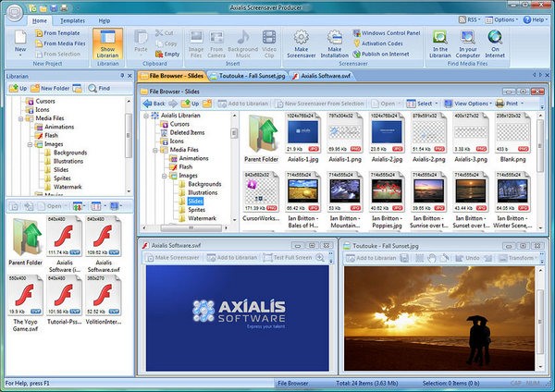Screen dimensions: 555x392
Task: Insert a Video Clip via the ribbon
Action: pyautogui.click(x=268, y=41)
